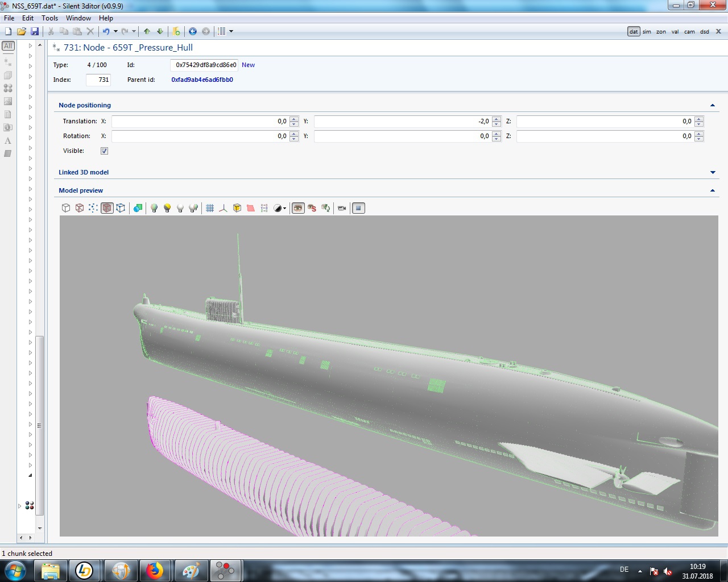Collapse the Model preview section
Image resolution: width=728 pixels, height=582 pixels.
[x=713, y=190]
